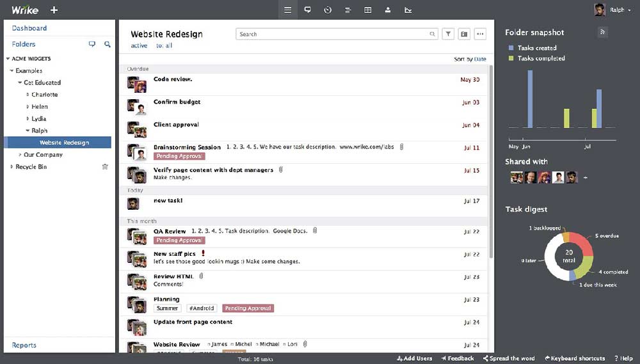Empty Recycle Bin trash icon

pos(105,166)
